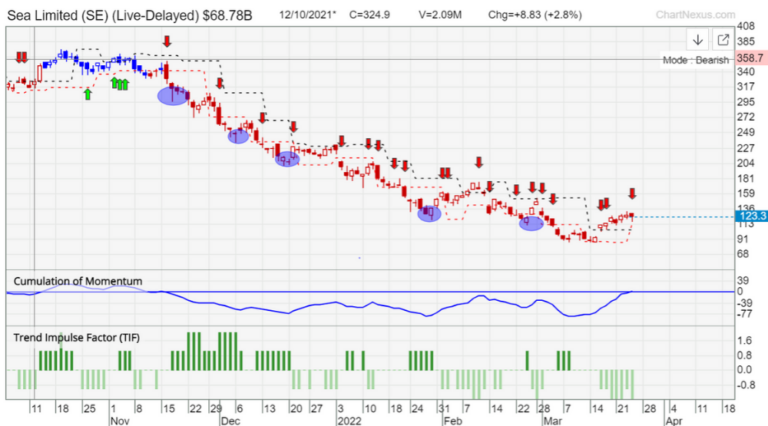Click the Mar month label on date axis
The image size is (768, 426).
tap(553, 421)
